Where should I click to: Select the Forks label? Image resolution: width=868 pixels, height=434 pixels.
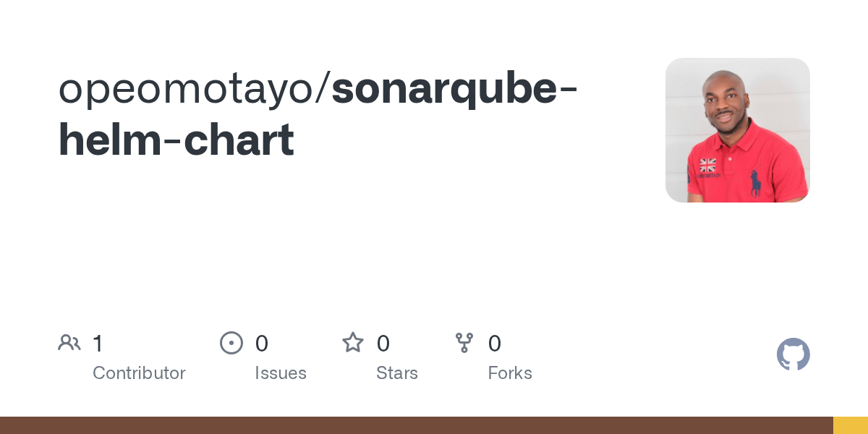(510, 373)
